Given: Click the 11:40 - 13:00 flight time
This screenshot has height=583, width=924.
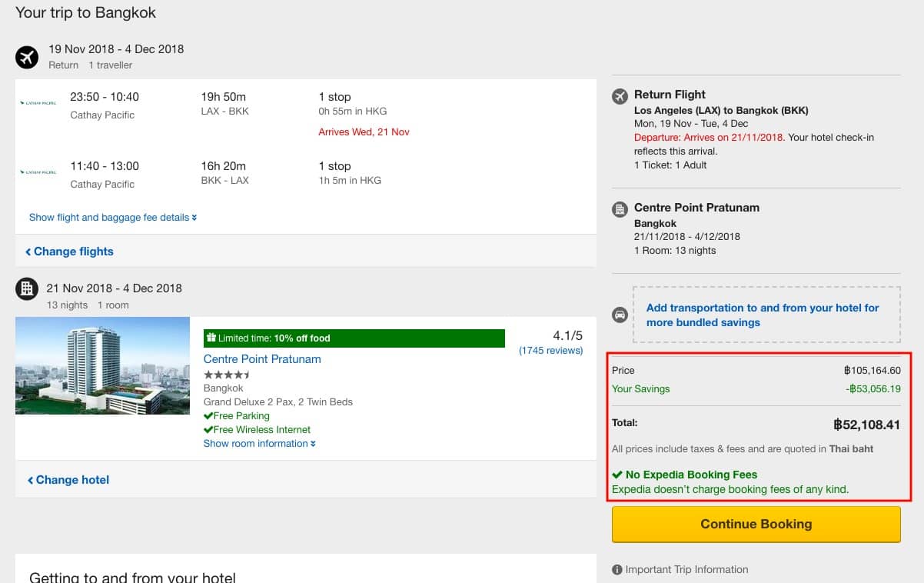Looking at the screenshot, I should point(105,166).
